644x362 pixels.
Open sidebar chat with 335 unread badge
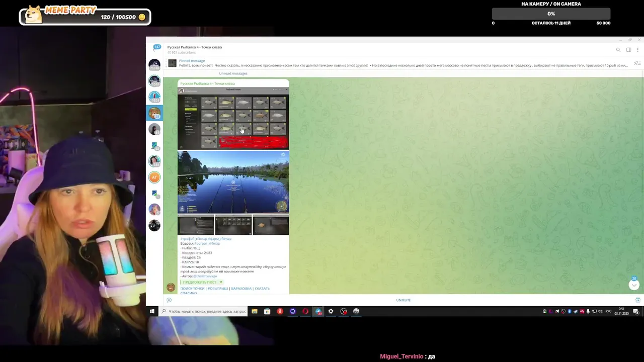154,161
